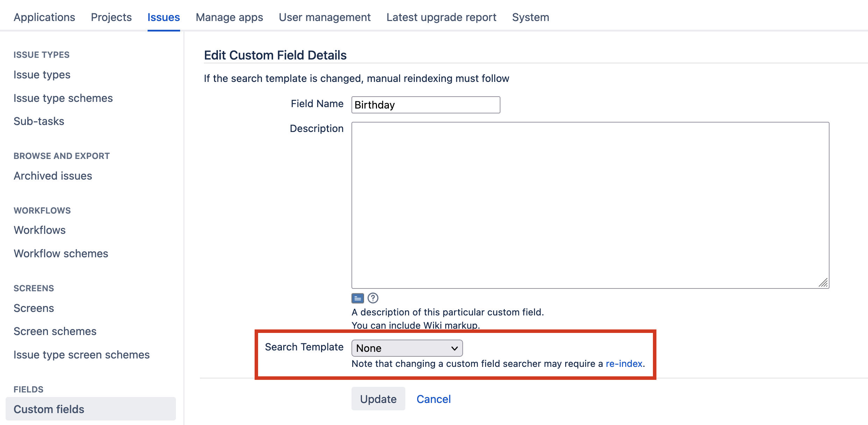Click the Field Name input box
This screenshot has height=425, width=868.
pyautogui.click(x=425, y=105)
